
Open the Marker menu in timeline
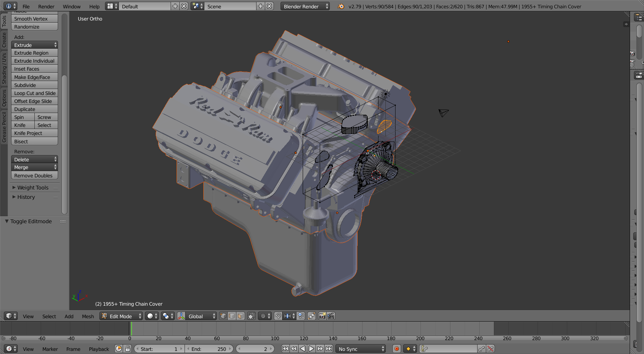(x=50, y=349)
